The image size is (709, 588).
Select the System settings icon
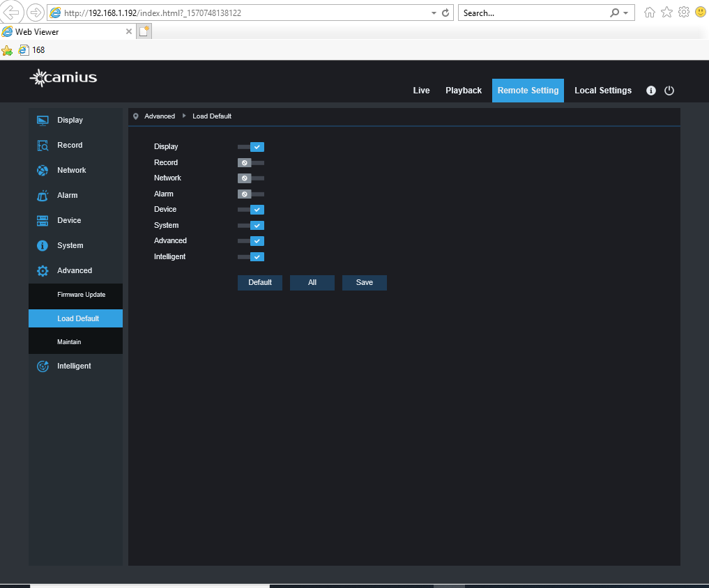coord(43,245)
